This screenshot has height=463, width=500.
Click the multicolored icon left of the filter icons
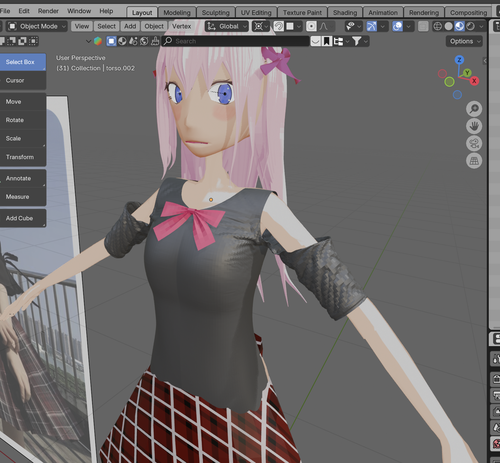click(98, 41)
